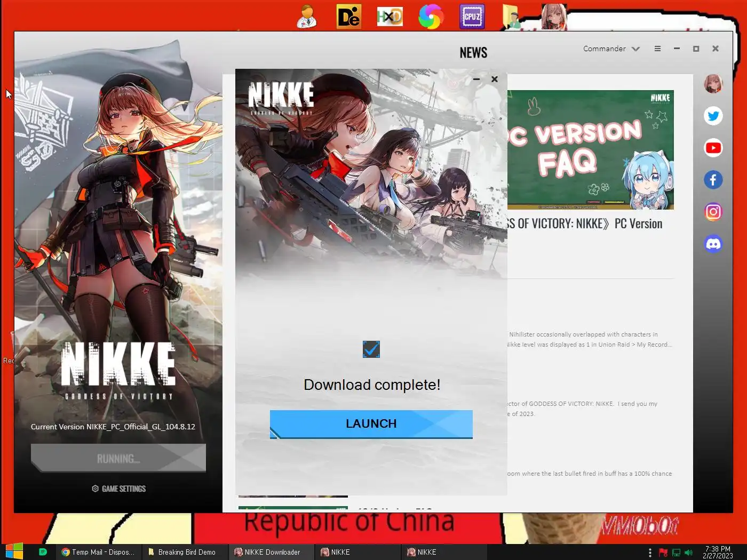Minimize the NIKKE downloader dialog
This screenshot has width=747, height=560.
pos(476,79)
